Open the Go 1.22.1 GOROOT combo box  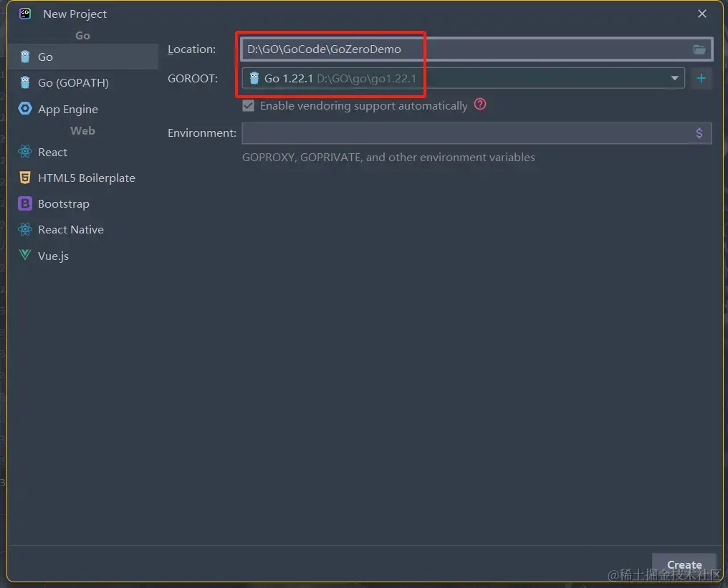click(463, 79)
